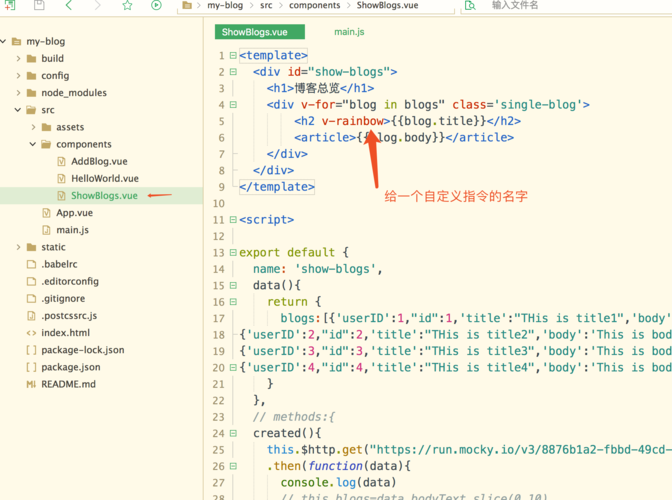672x500 pixels.
Task: Click the src breadcrumb segment
Action: 266,6
